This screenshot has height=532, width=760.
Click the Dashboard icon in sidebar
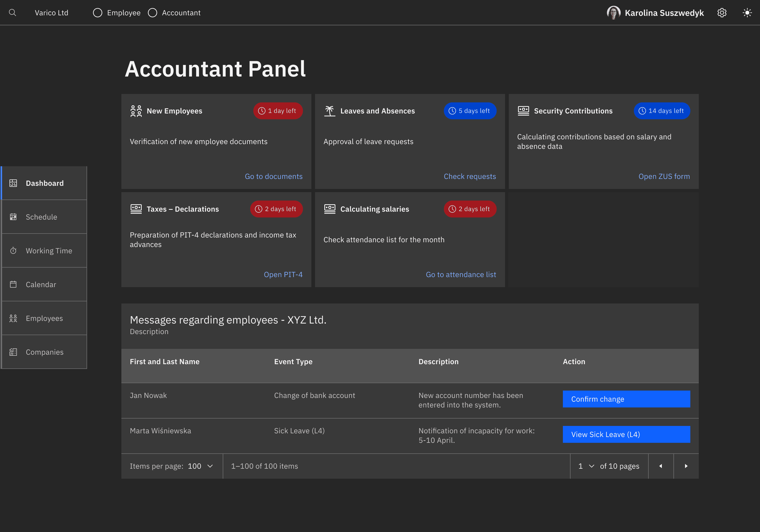[13, 183]
